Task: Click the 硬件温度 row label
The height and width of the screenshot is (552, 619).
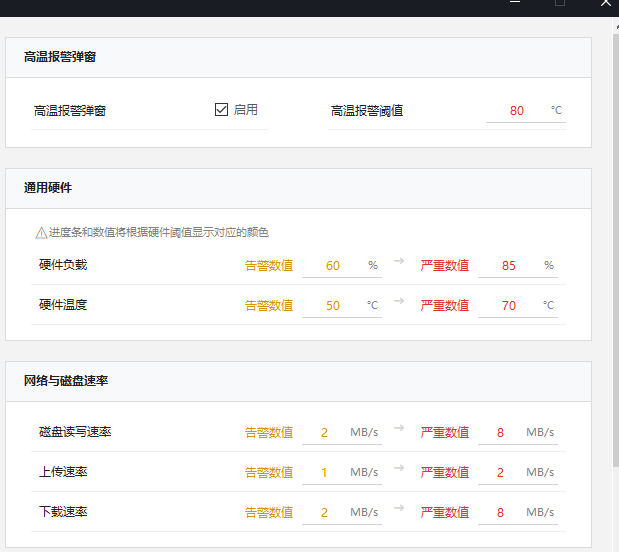Action: pyautogui.click(x=63, y=305)
